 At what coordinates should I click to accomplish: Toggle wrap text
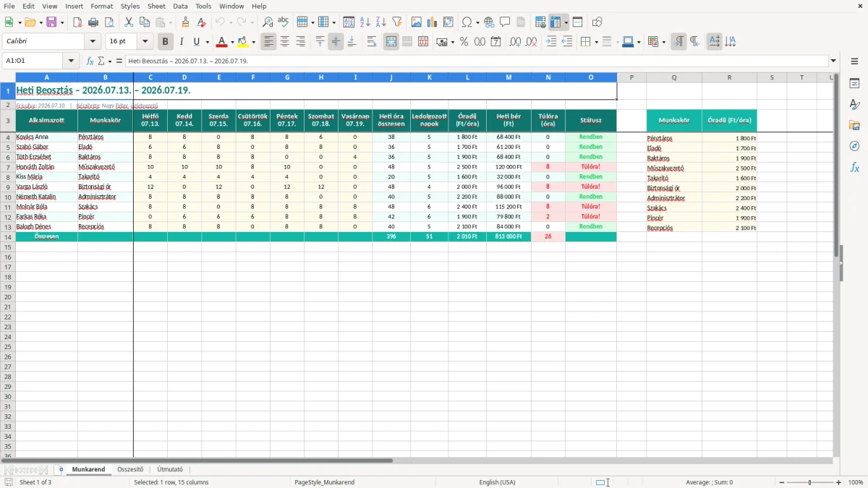372,42
